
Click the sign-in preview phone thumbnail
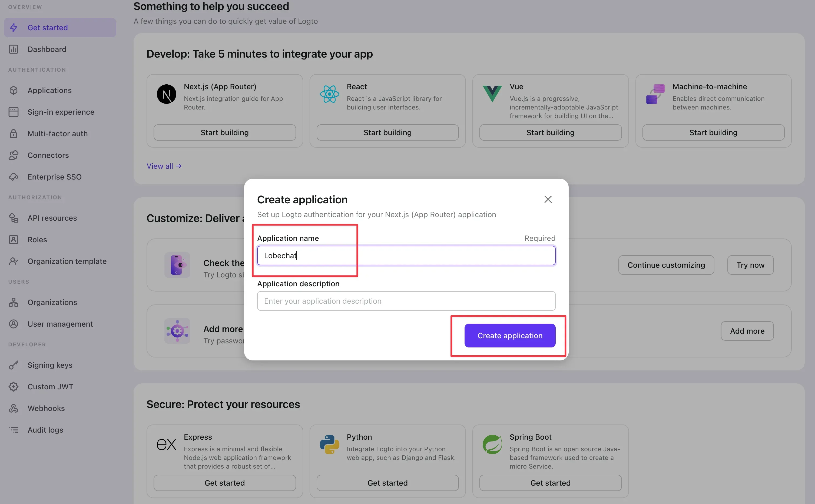pos(177,265)
